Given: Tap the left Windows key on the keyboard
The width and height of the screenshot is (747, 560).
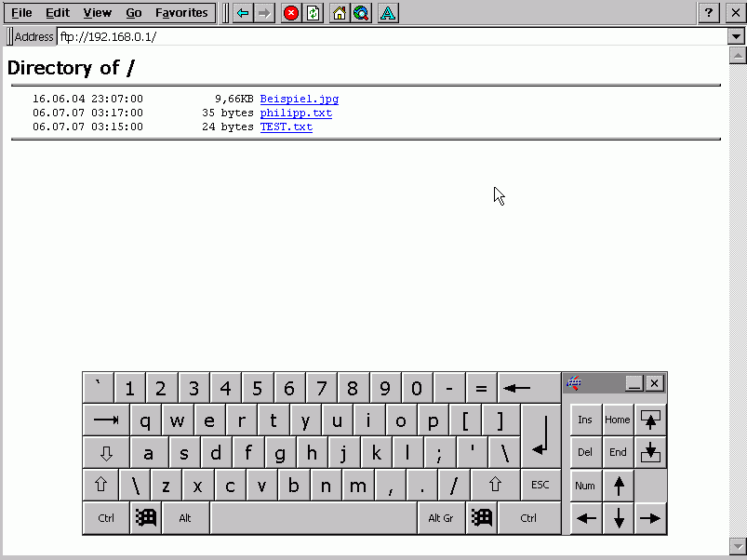Looking at the screenshot, I should pos(146,517).
